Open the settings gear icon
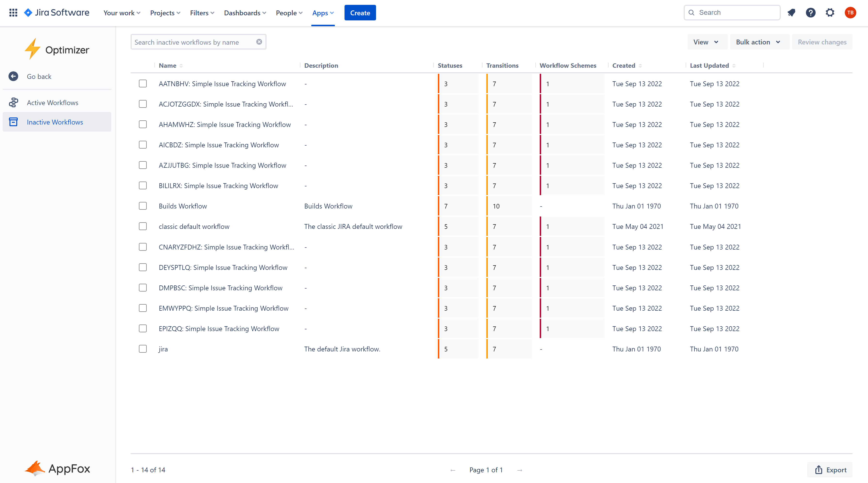 [x=830, y=13]
